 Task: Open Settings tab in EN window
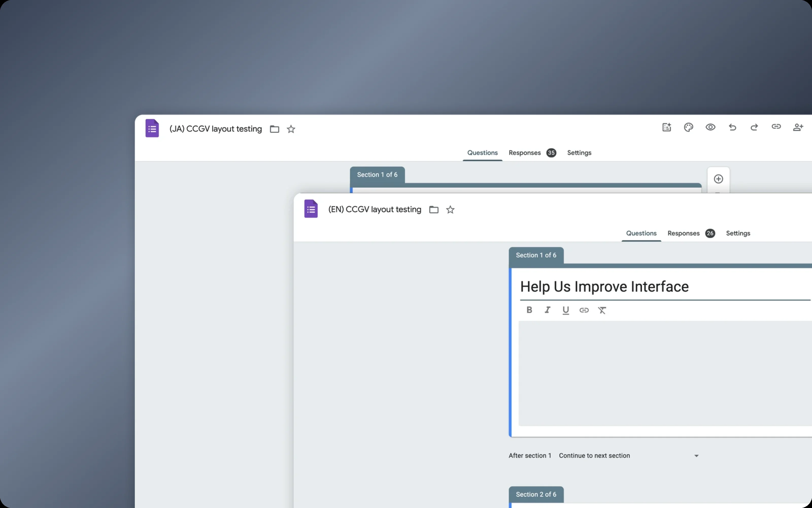(738, 233)
